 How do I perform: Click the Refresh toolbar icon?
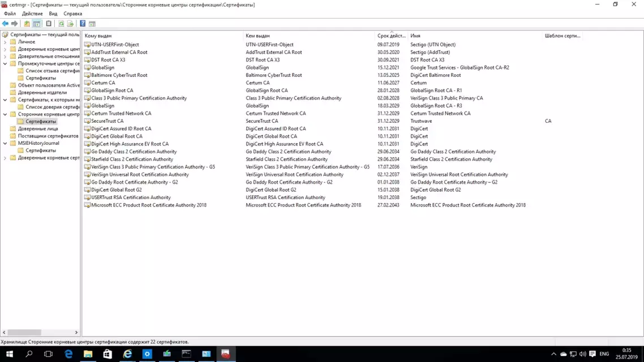[61, 24]
